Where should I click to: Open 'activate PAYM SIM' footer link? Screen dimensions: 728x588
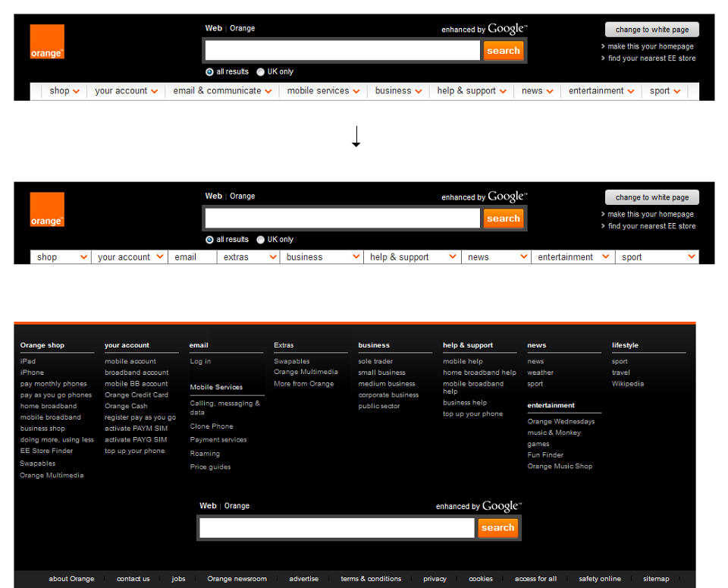[136, 429]
